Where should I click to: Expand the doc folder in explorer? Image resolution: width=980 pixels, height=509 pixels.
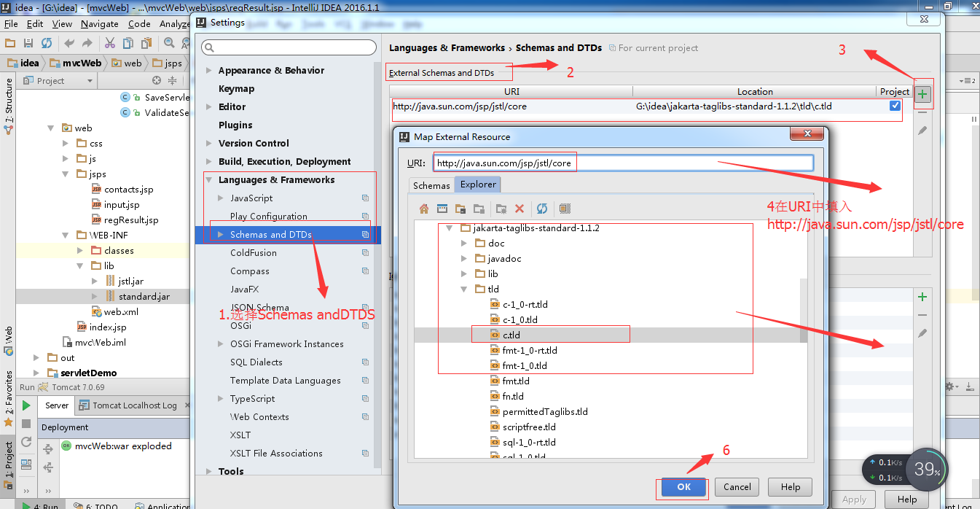pyautogui.click(x=464, y=244)
